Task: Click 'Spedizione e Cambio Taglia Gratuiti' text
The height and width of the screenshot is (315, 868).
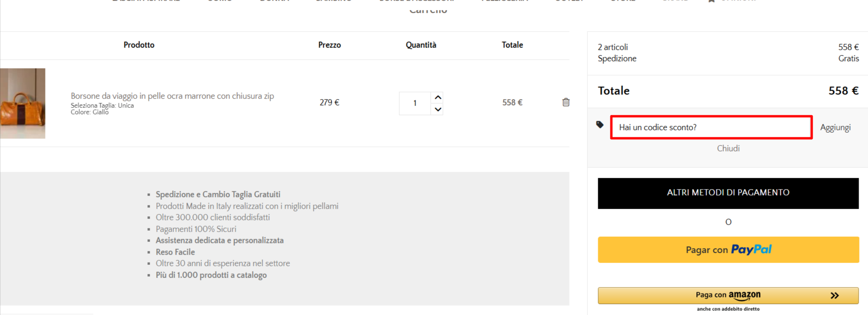Action: coord(218,194)
